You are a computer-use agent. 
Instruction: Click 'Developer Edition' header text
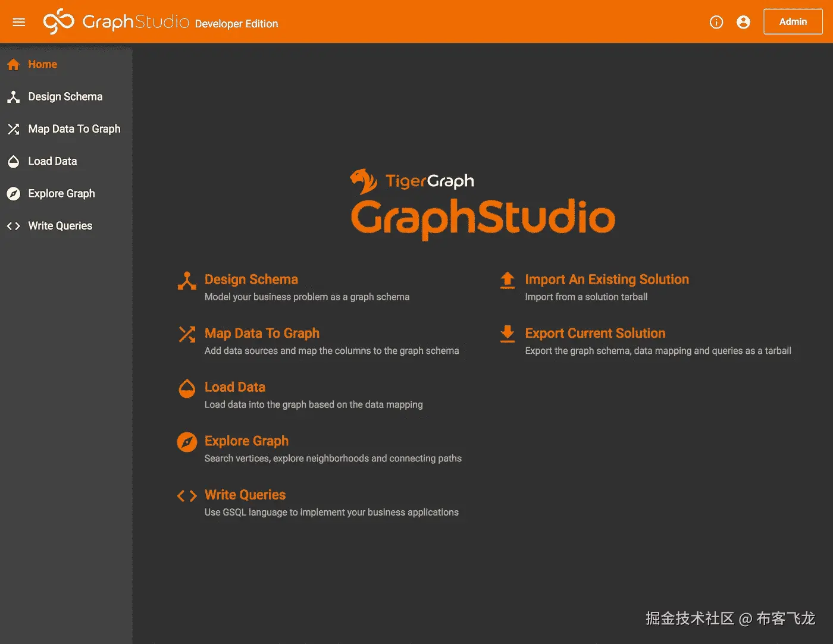pyautogui.click(x=236, y=24)
